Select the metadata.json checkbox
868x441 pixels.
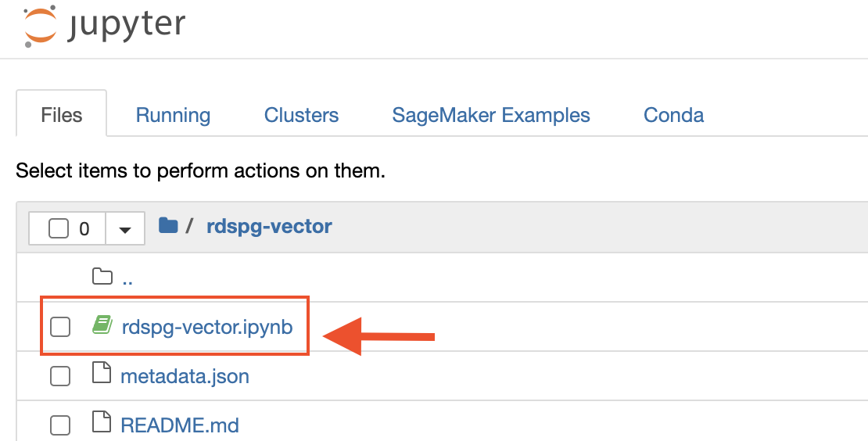click(60, 376)
